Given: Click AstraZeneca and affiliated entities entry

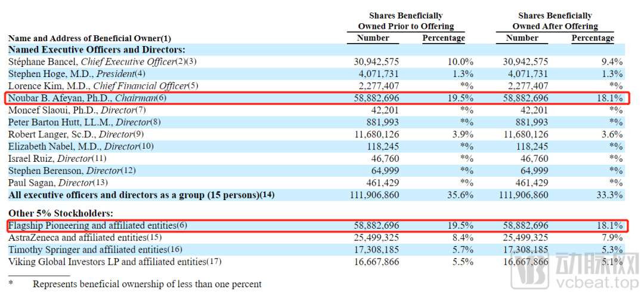Looking at the screenshot, I should coord(85,238).
